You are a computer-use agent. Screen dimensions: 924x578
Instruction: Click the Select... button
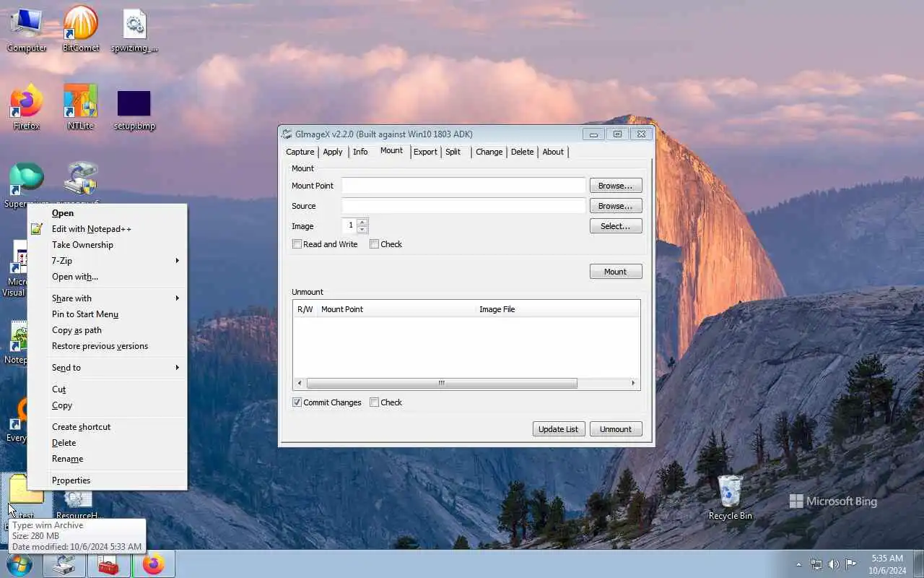(x=616, y=226)
